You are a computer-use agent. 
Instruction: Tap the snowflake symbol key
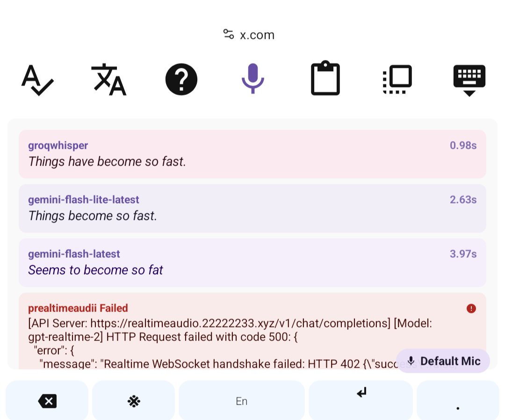pos(134,401)
